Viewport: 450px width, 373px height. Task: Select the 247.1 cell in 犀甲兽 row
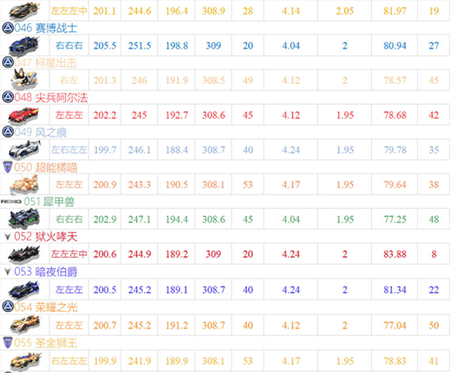[x=139, y=219]
